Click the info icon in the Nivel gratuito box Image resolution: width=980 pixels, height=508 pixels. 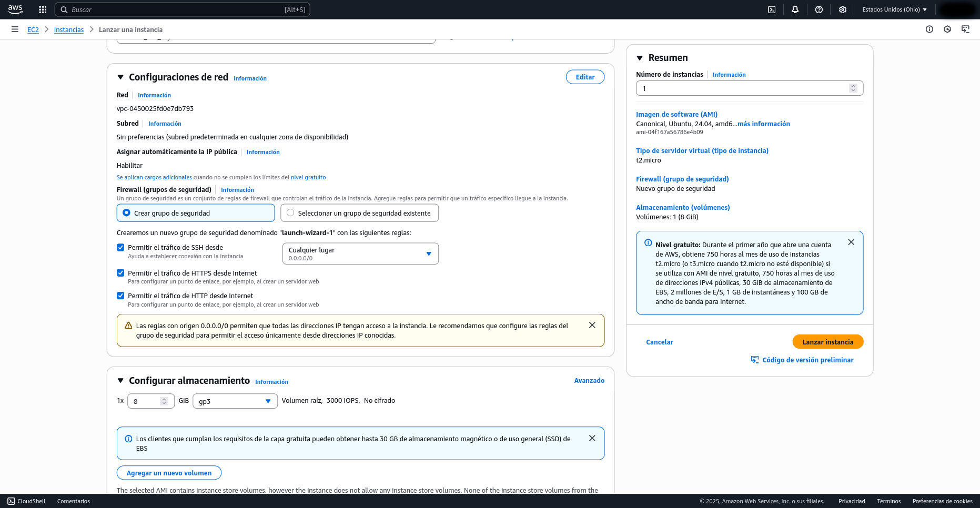tap(648, 243)
